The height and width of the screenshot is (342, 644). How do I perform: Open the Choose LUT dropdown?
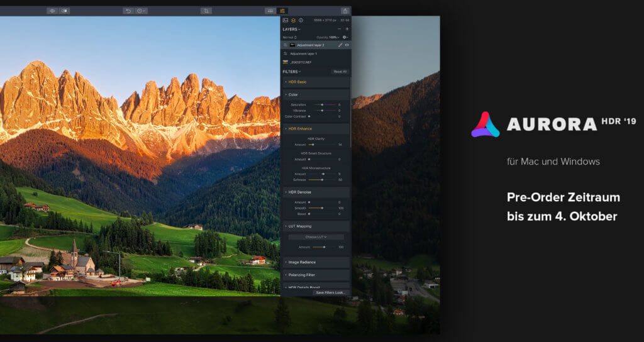coord(316,237)
